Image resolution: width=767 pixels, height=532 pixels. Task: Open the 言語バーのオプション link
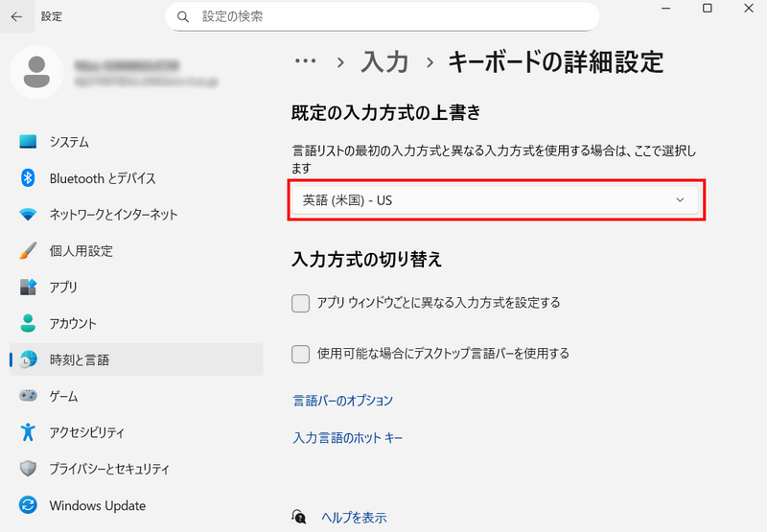343,401
